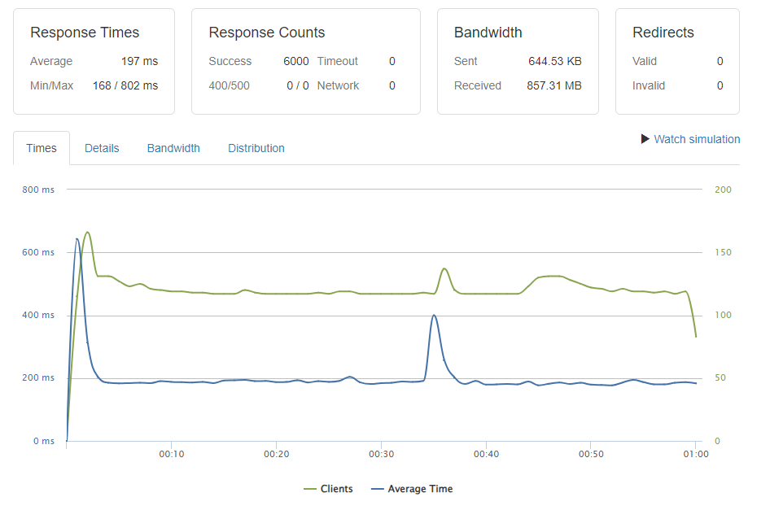Click the blue average time spike near 00:35
783x532 pixels.
434,316
